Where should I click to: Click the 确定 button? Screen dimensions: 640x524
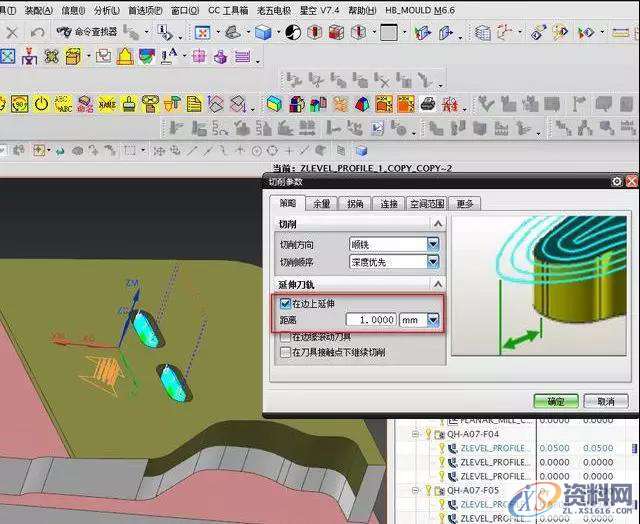click(x=555, y=401)
